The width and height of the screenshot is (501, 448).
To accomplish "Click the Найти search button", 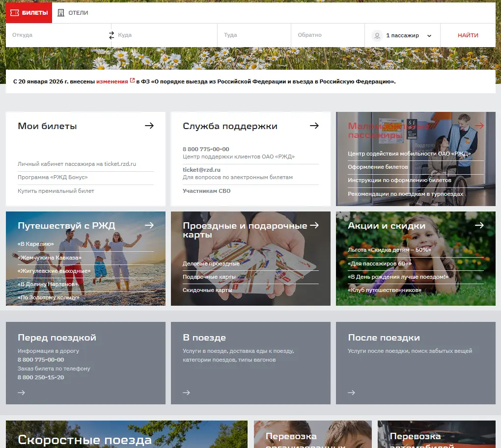I will (x=468, y=35).
